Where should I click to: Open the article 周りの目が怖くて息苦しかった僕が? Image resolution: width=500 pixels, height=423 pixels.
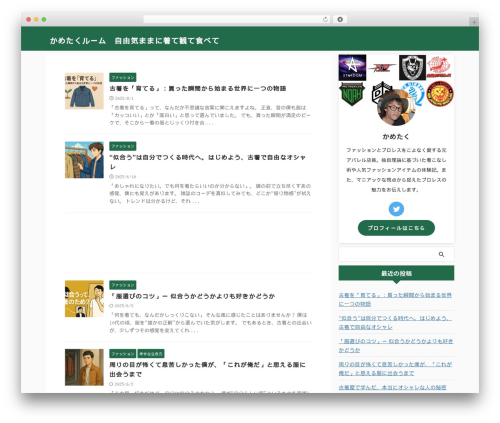click(x=207, y=370)
